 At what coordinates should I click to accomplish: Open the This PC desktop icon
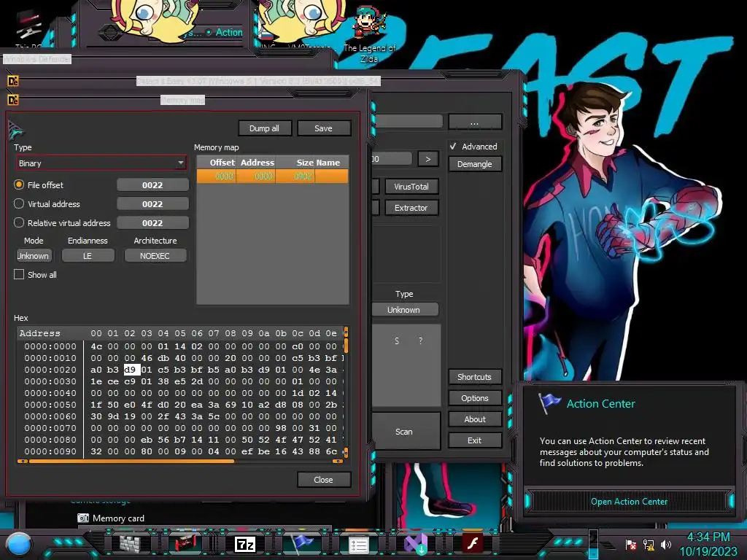(x=28, y=28)
